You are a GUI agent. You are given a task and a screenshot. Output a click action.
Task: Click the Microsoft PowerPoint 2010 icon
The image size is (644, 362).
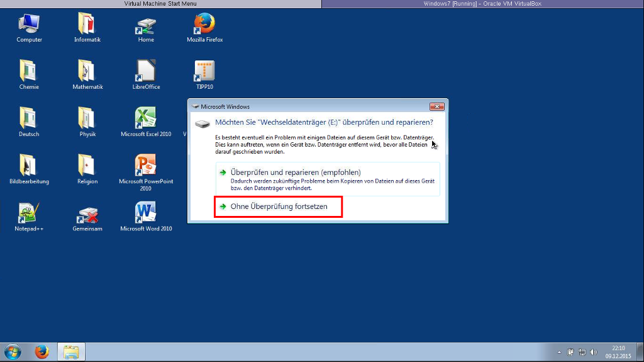pyautogui.click(x=146, y=167)
